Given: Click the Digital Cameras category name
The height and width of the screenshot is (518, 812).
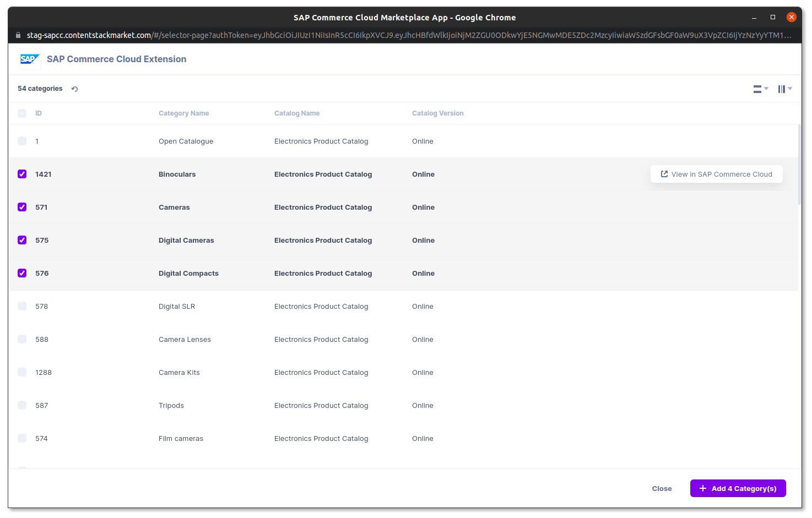Looking at the screenshot, I should pos(186,240).
